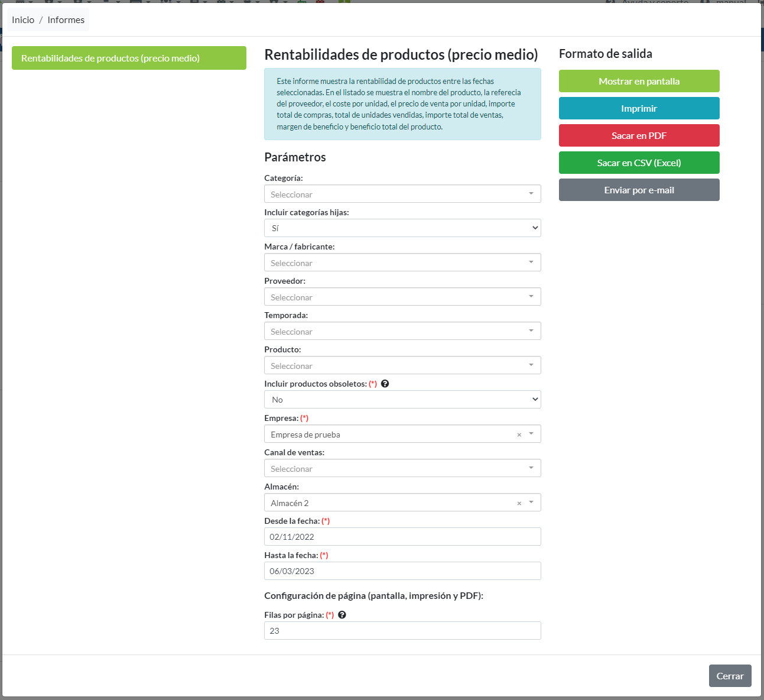Close the dialog with Cerrar

click(730, 676)
